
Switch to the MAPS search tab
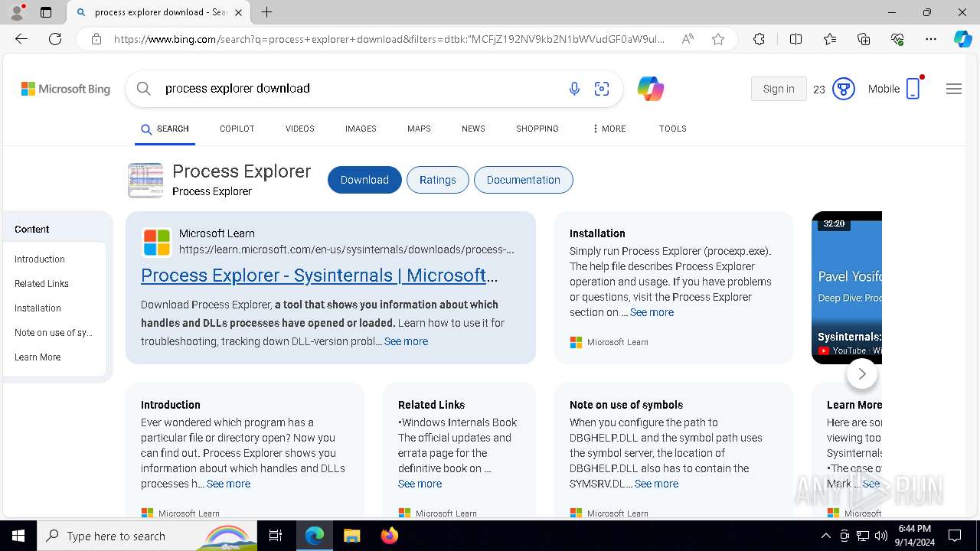point(419,129)
